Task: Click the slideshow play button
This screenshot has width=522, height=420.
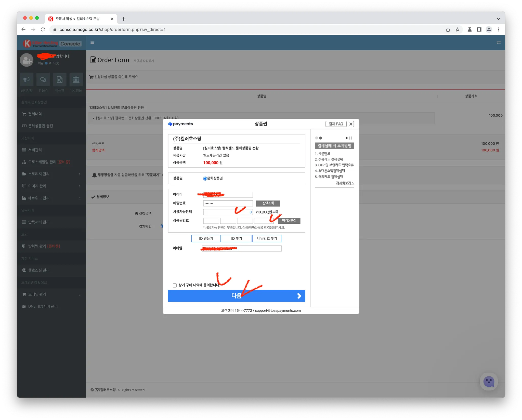Action: click(346, 138)
